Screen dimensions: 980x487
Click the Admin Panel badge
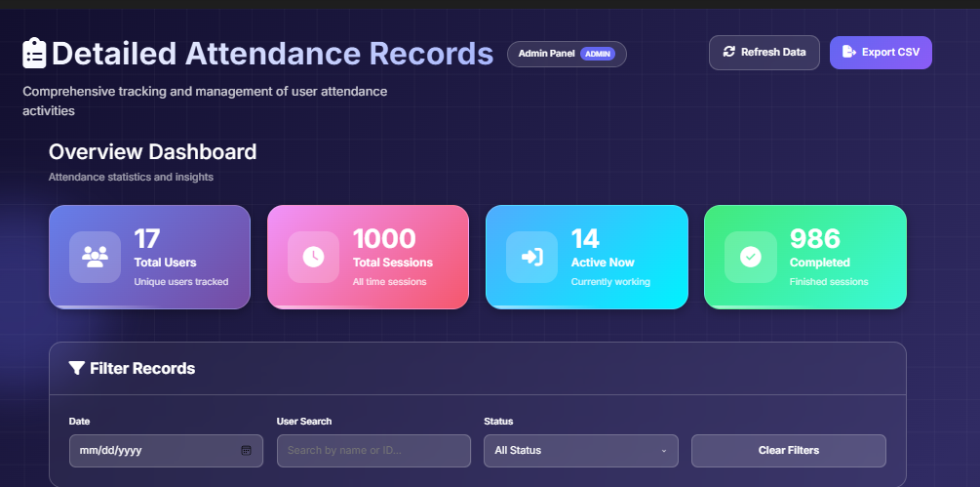567,54
